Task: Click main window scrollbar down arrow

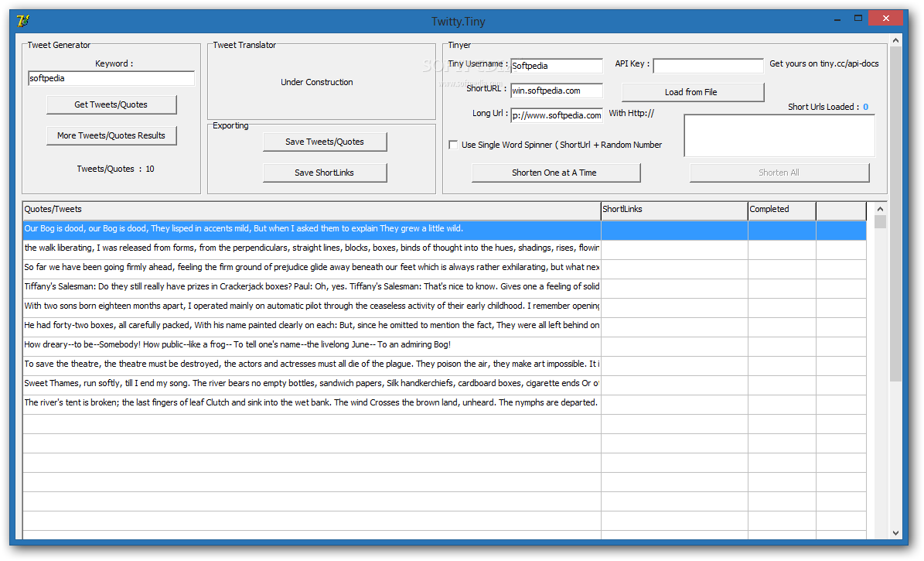Action: [x=895, y=532]
